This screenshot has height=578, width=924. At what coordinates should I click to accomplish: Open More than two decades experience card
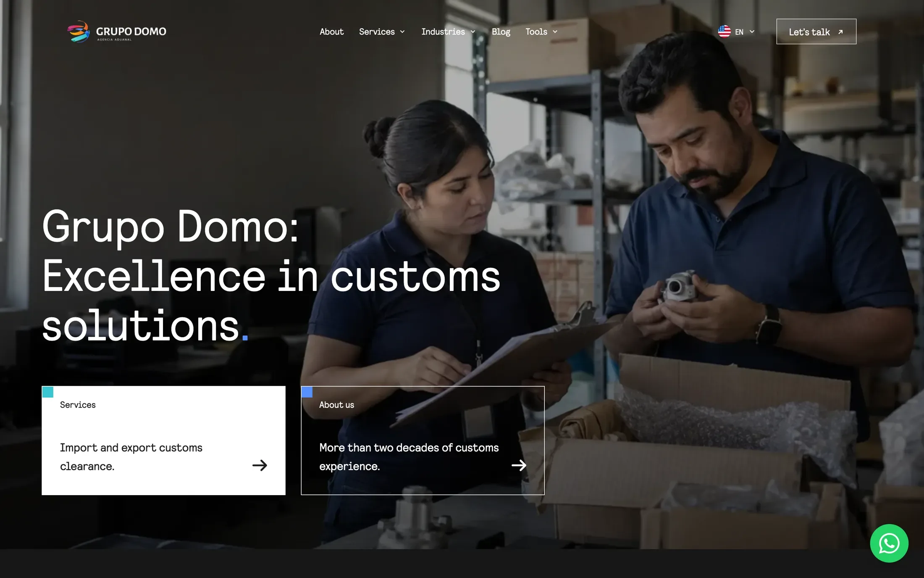(423, 440)
